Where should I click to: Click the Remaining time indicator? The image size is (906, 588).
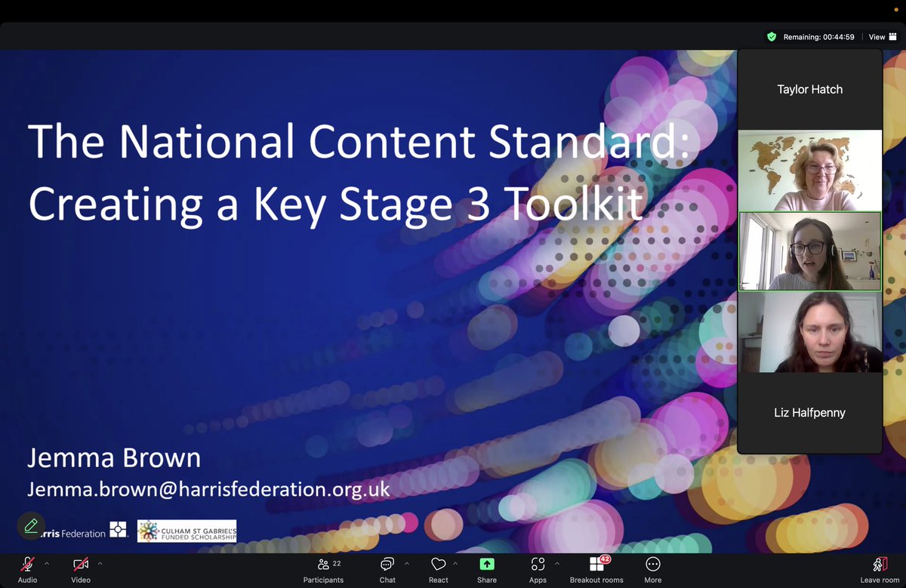click(818, 36)
